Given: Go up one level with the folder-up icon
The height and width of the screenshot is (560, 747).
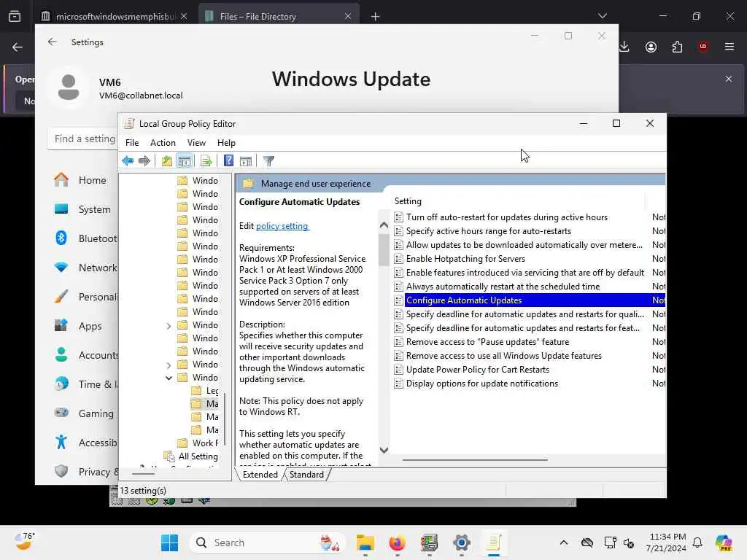Looking at the screenshot, I should 167,161.
